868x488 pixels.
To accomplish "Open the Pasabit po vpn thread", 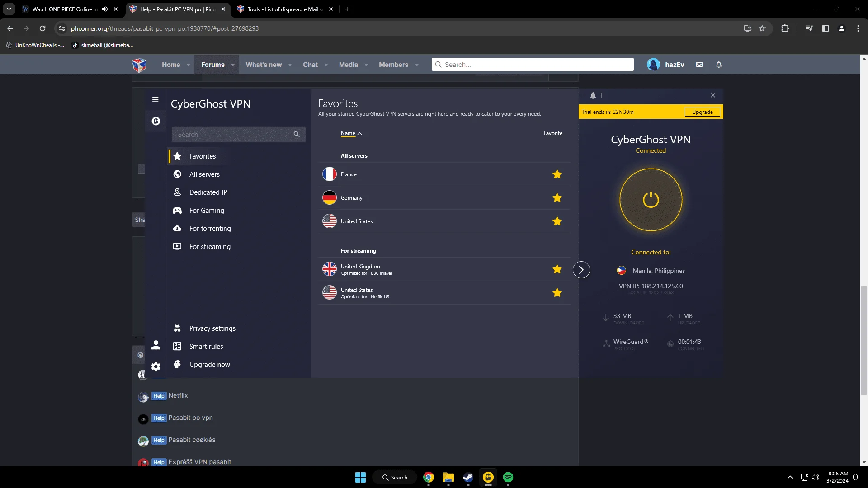I will (x=190, y=418).
